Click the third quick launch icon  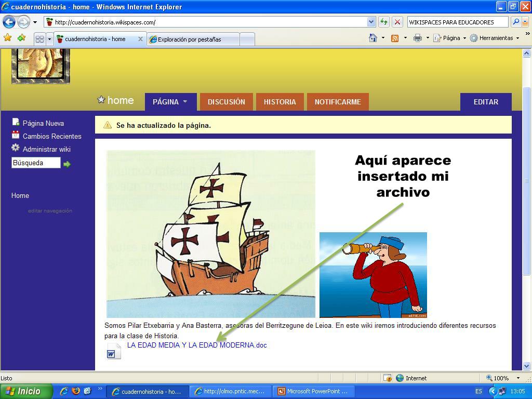pyautogui.click(x=87, y=391)
